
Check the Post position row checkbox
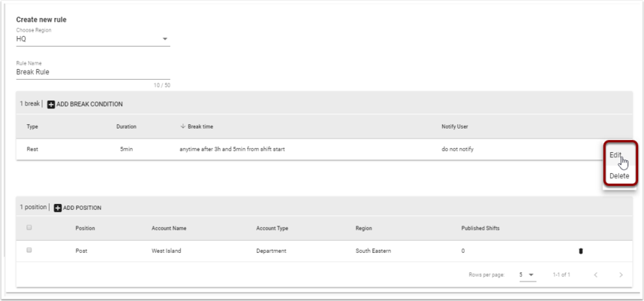[x=29, y=250]
